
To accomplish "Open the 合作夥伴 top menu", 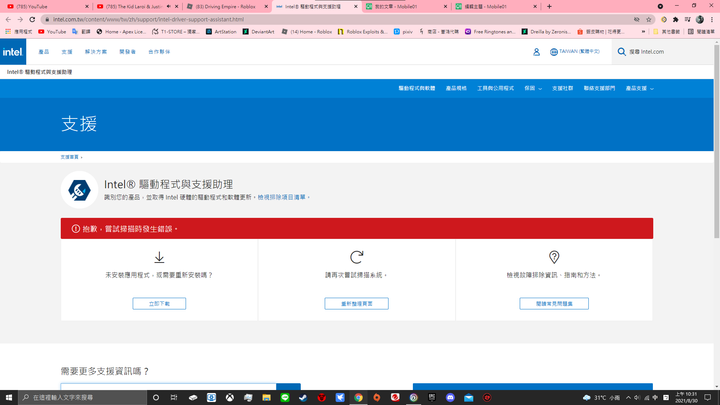I will coord(159,52).
